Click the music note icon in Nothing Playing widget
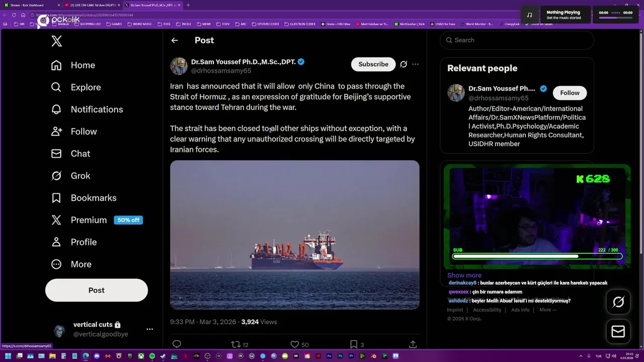Image resolution: width=644 pixels, height=362 pixels. pos(529,15)
